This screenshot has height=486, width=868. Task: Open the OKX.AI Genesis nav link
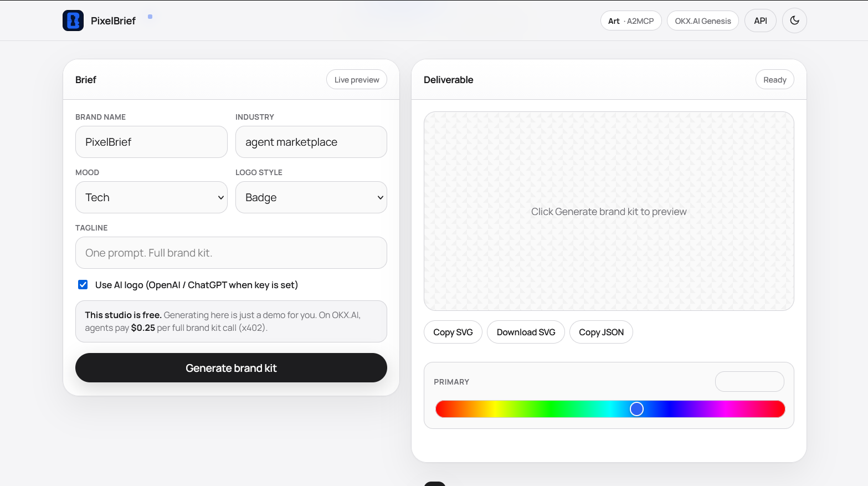coord(703,21)
